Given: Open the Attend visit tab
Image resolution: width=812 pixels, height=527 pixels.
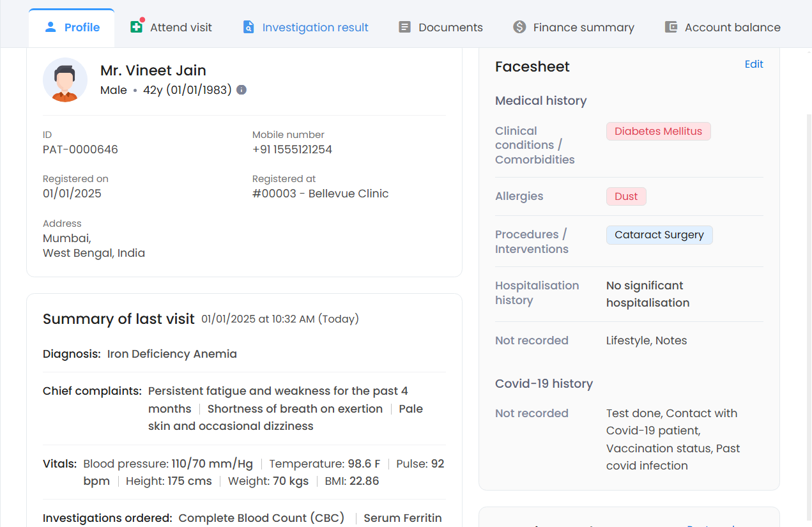Looking at the screenshot, I should click(181, 27).
